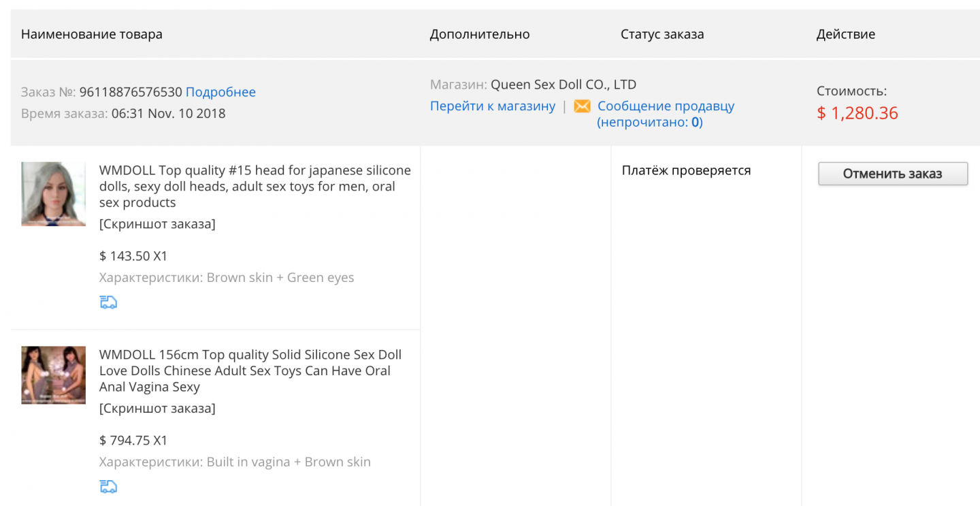The image size is (980, 506).
Task: Click the Отменить заказ button
Action: (892, 174)
